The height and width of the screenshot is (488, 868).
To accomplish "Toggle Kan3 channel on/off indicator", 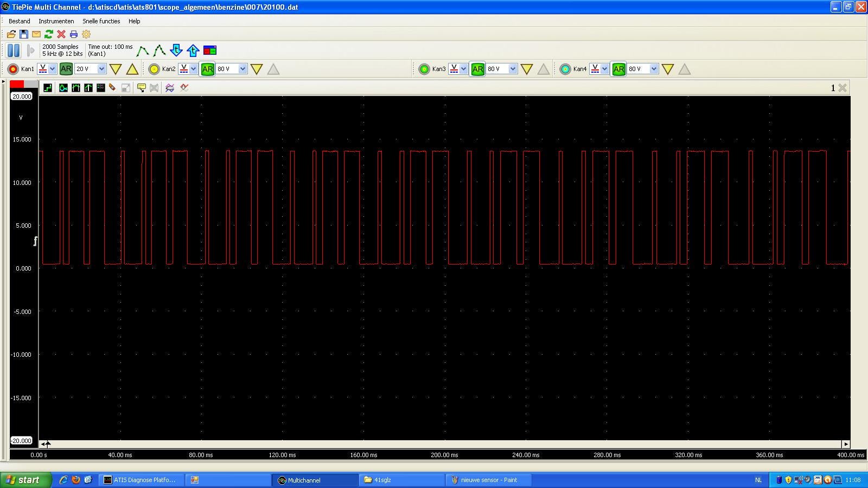I will click(424, 69).
